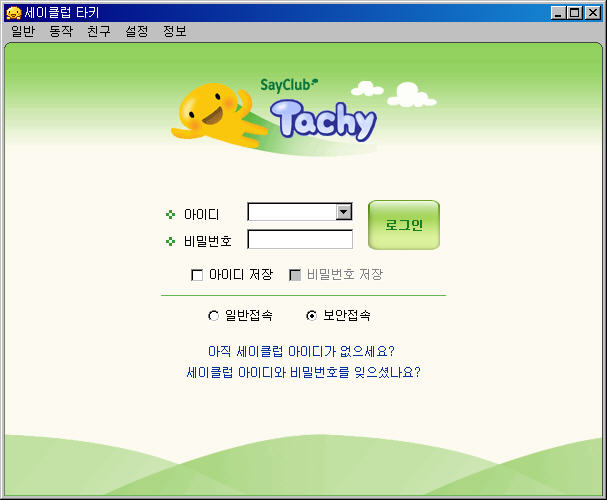Select the 일반접속 radio button
The height and width of the screenshot is (500, 607).
click(213, 316)
